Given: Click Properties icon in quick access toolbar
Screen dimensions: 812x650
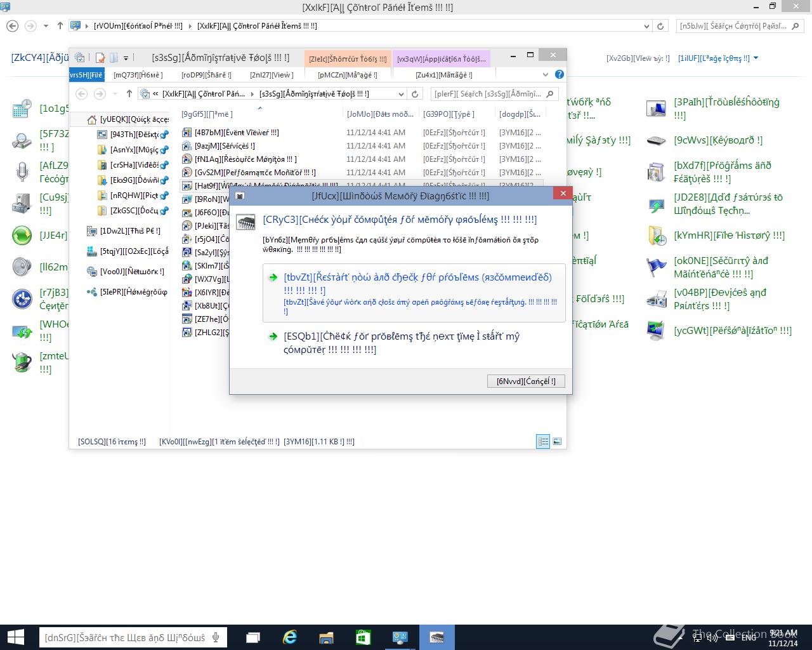Looking at the screenshot, I should pyautogui.click(x=100, y=58).
